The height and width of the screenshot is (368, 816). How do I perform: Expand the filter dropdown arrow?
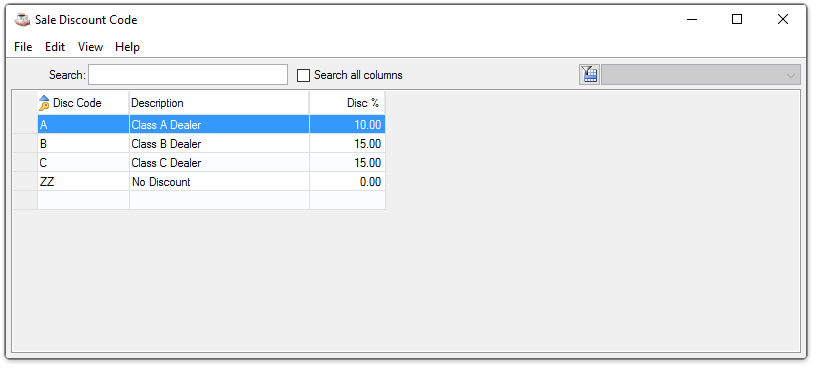(791, 75)
